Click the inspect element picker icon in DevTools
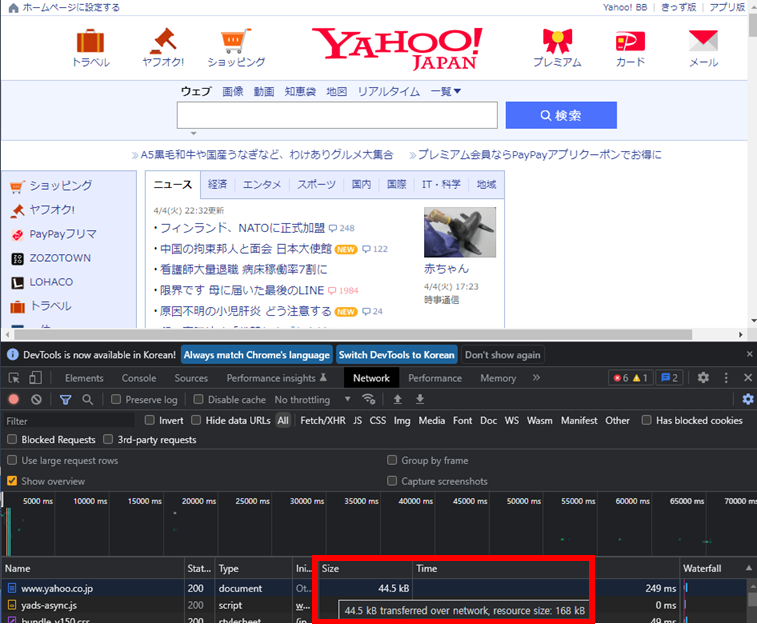Viewport: 757px width, 624px height. [14, 378]
